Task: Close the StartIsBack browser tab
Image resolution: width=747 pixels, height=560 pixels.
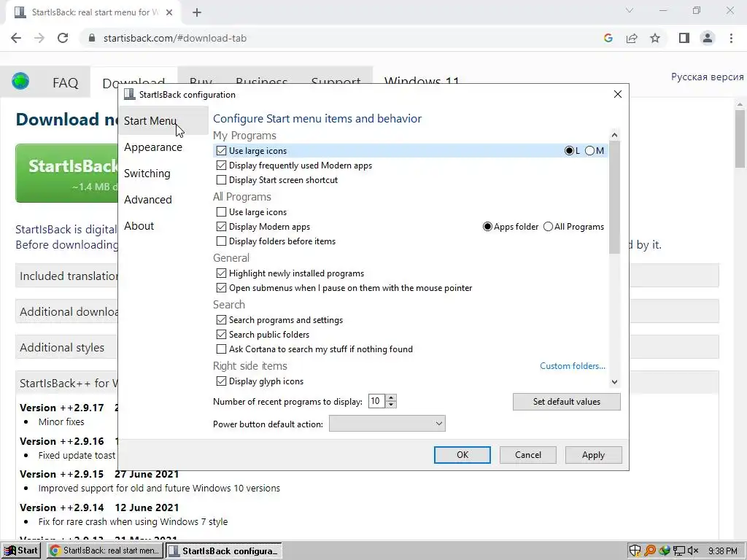Action: pos(169,12)
